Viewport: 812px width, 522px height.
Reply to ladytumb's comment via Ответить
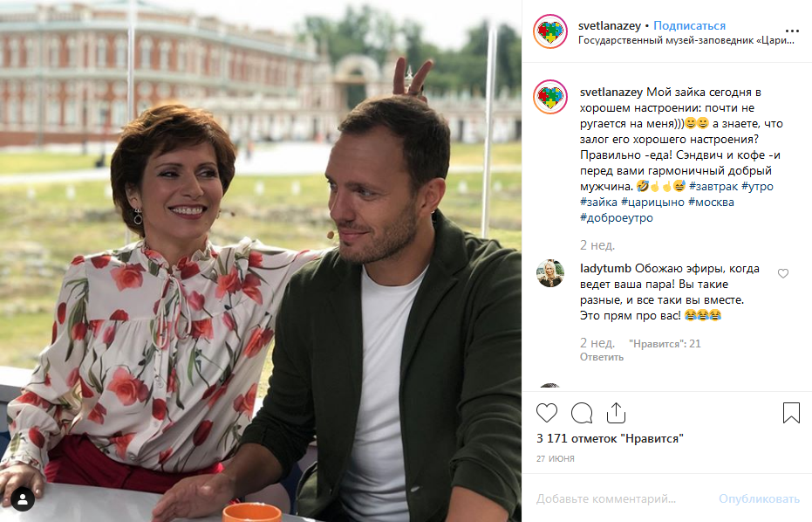[x=601, y=357]
